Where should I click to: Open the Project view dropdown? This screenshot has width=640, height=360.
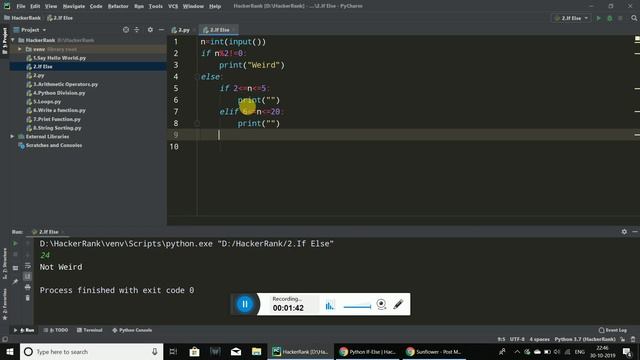click(30, 30)
